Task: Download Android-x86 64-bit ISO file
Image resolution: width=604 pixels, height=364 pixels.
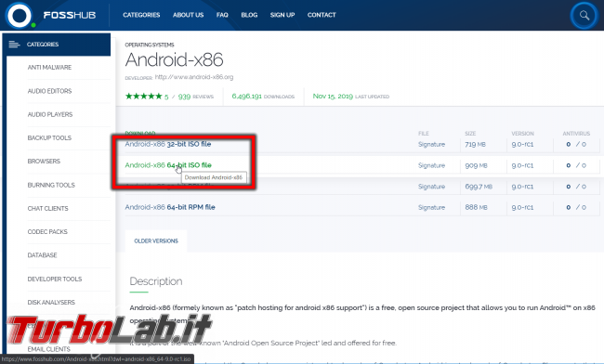Action: coord(168,165)
